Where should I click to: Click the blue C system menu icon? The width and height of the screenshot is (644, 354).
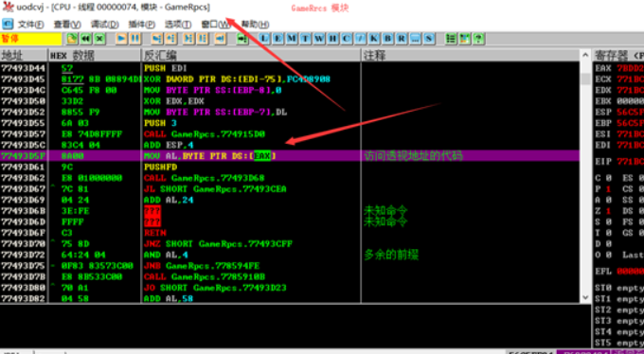coord(8,25)
